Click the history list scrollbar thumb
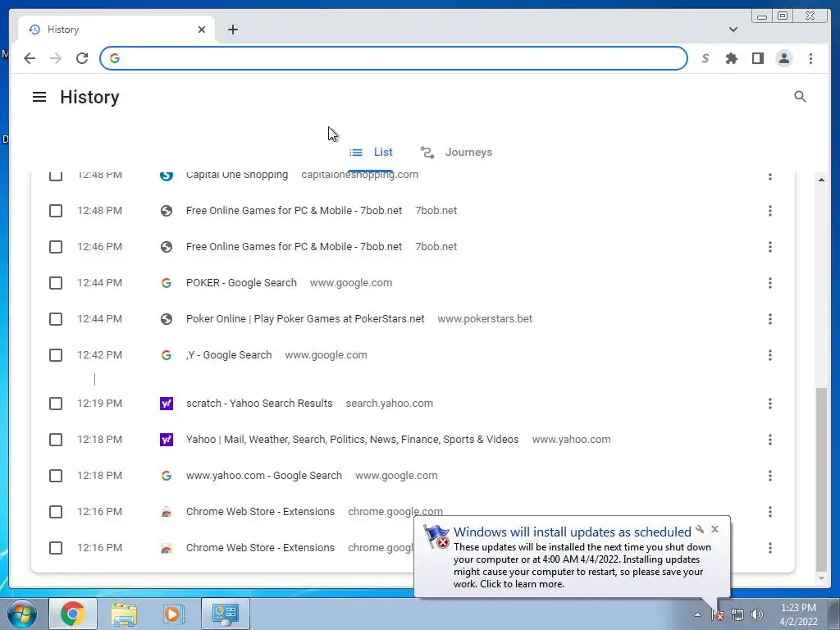 click(x=821, y=479)
